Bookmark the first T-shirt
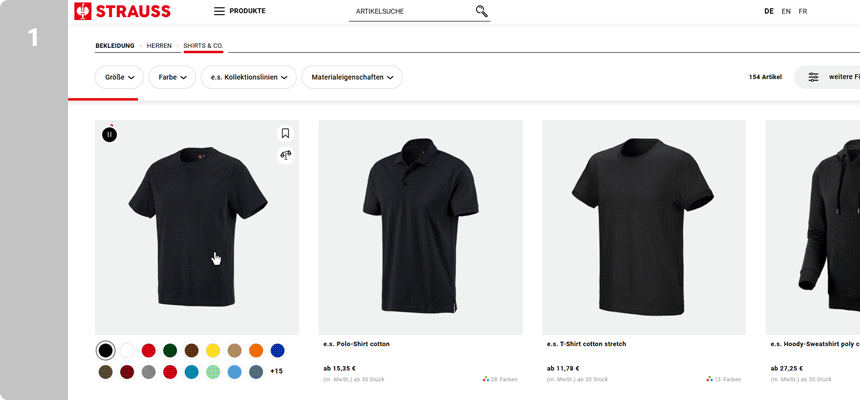 [285, 133]
